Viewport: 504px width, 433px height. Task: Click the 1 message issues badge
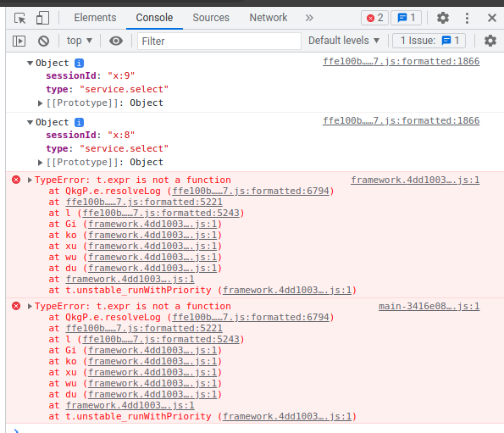click(x=407, y=18)
